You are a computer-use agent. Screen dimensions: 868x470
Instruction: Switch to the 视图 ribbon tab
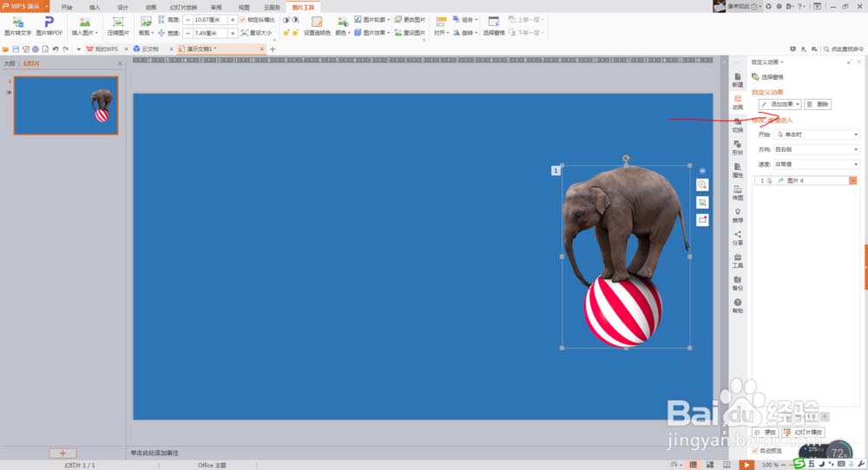coord(244,7)
